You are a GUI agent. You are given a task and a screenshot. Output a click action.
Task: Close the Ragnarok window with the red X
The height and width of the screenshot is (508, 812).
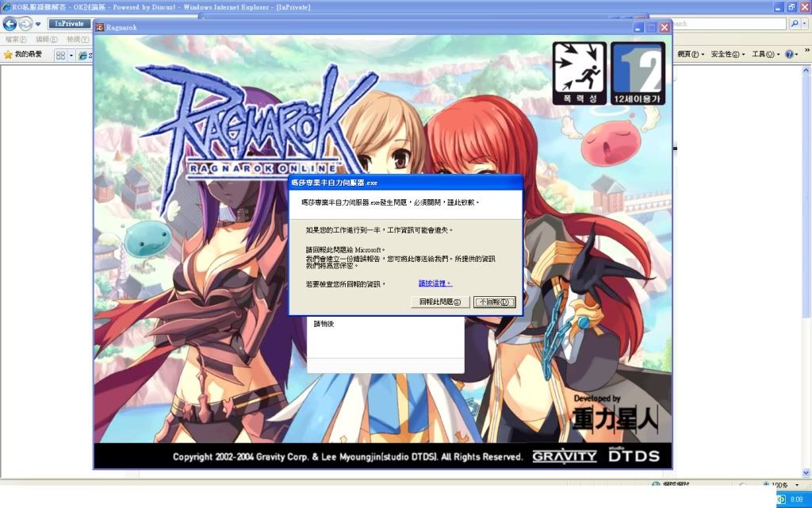(665, 28)
